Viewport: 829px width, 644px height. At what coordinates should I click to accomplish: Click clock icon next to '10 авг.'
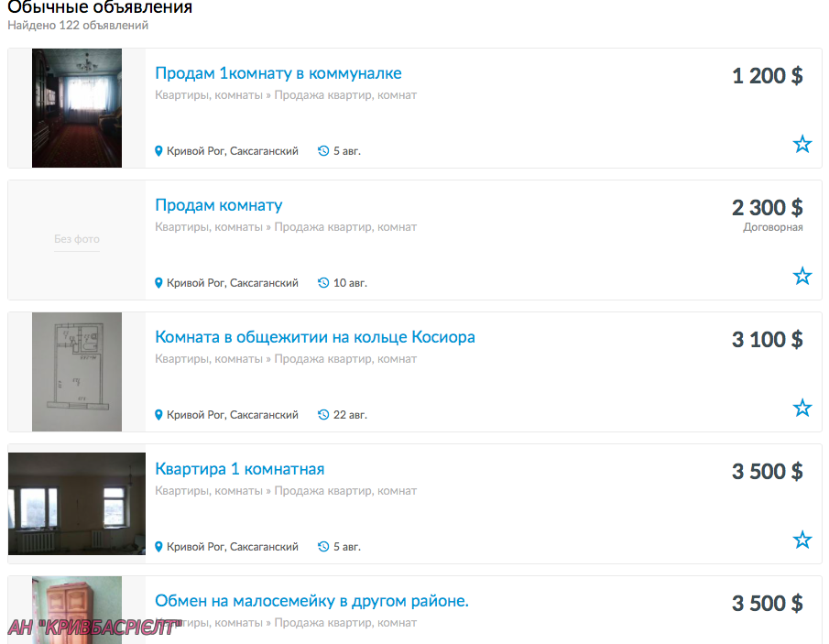[x=323, y=283]
